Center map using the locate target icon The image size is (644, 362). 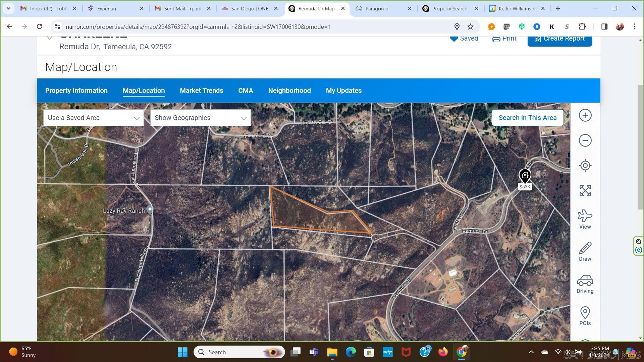coord(585,166)
